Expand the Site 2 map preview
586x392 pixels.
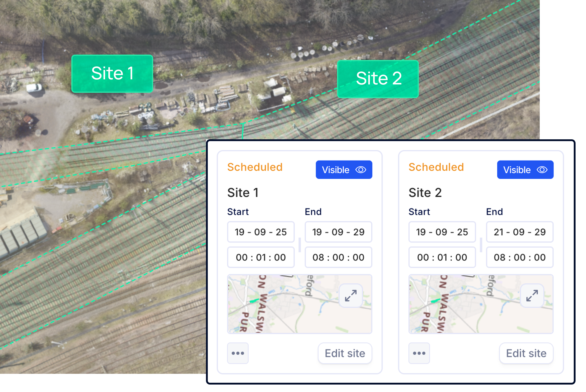532,295
